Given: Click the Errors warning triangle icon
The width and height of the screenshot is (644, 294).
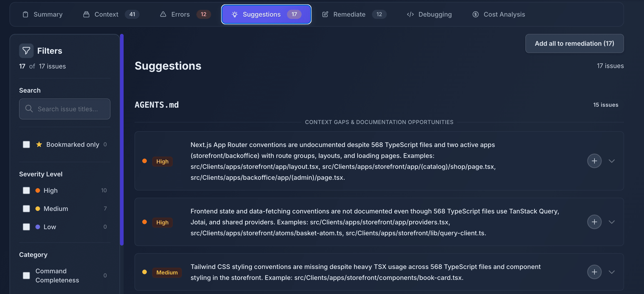Looking at the screenshot, I should 163,14.
